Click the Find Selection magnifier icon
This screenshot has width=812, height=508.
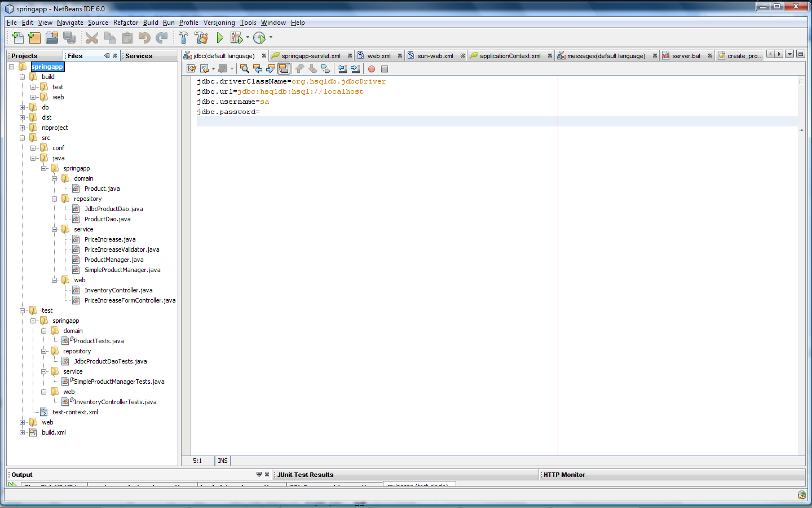tap(244, 69)
